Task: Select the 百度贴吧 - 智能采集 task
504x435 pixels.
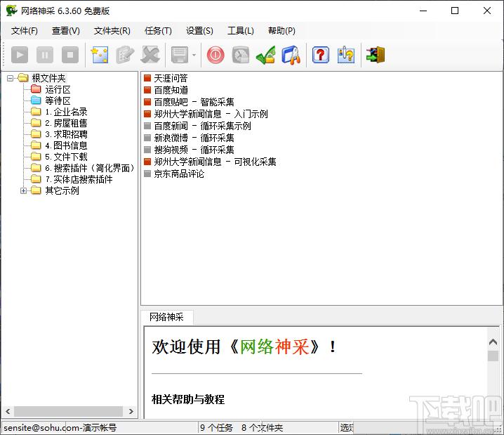Action: (x=194, y=102)
